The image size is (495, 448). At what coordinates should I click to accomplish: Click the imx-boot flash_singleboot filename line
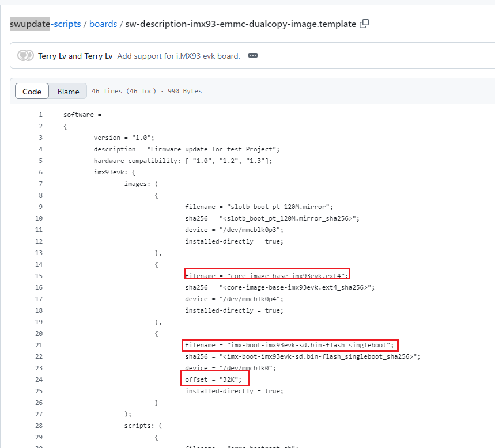pos(289,345)
